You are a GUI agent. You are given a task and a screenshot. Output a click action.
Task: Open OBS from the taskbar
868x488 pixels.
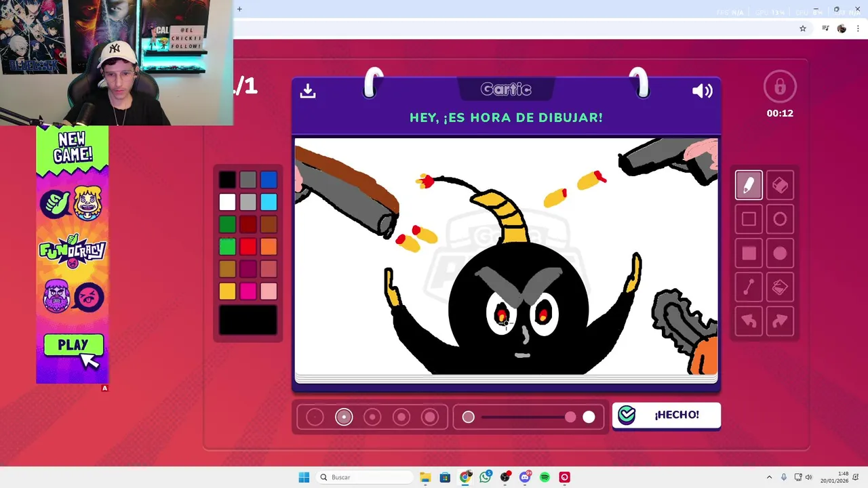(x=505, y=477)
